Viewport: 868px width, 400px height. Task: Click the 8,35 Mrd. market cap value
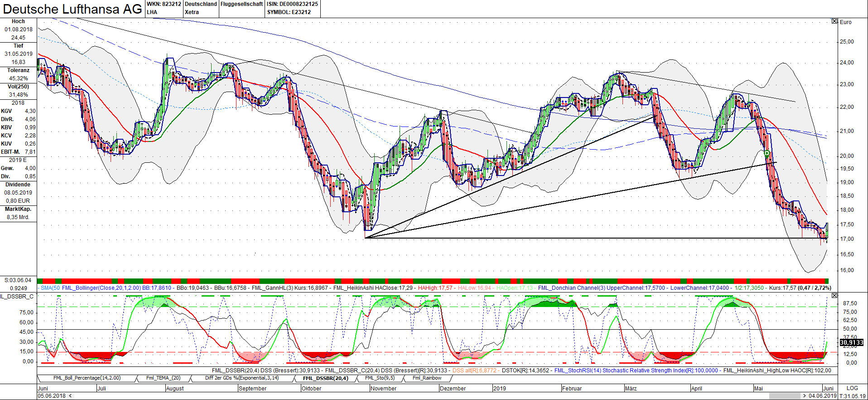click(18, 217)
